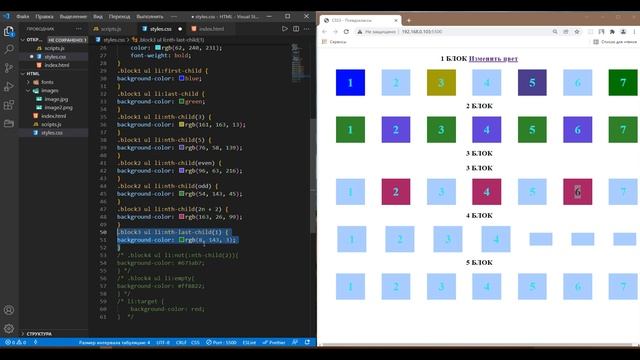Click the notifications bell in the status bar
Image resolution: width=640 pixels, height=360 pixels.
[x=307, y=342]
